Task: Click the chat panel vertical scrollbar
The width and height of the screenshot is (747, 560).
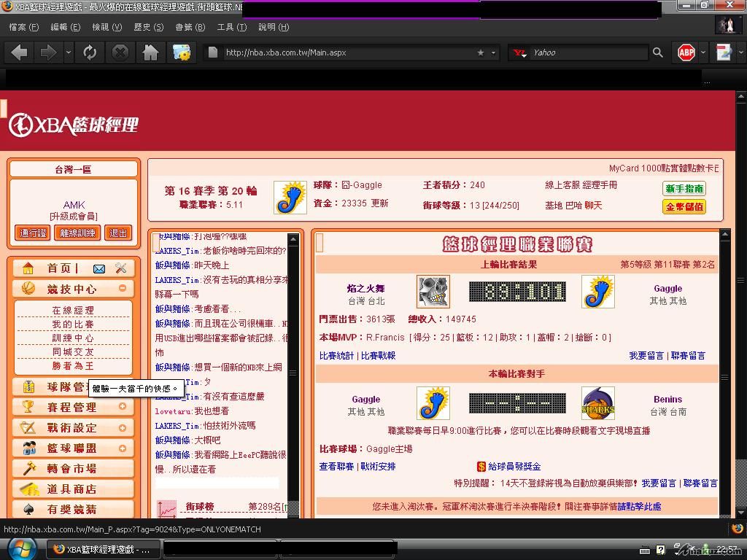Action: [293, 376]
